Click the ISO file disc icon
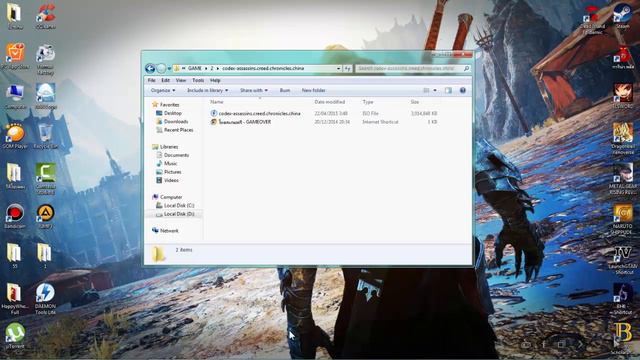 click(x=213, y=113)
